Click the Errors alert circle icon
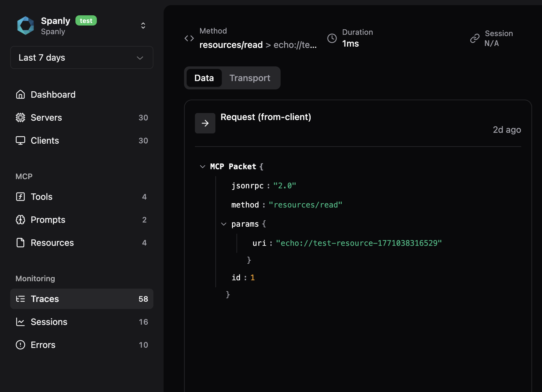 20,345
